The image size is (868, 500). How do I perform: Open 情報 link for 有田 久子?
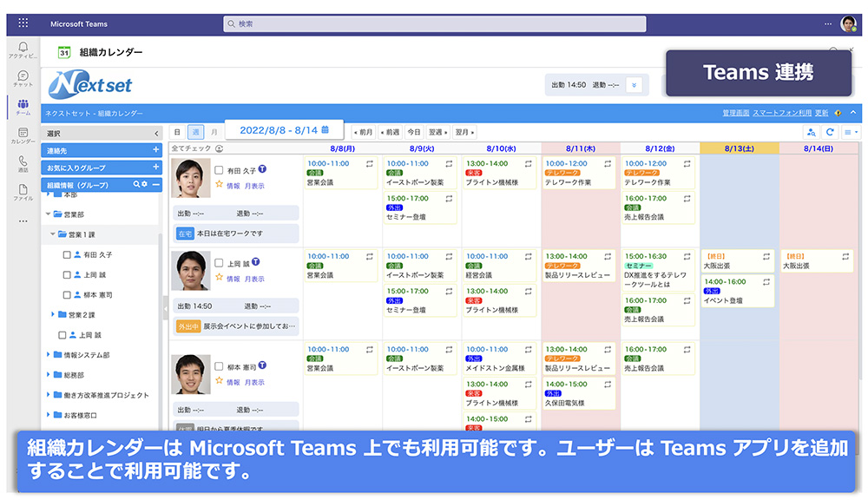tap(233, 186)
